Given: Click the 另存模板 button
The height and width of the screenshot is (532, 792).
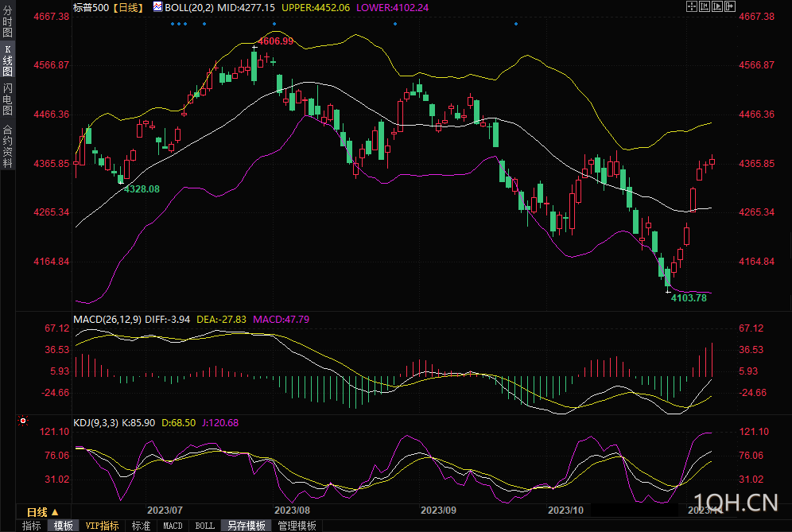Looking at the screenshot, I should click(x=246, y=526).
